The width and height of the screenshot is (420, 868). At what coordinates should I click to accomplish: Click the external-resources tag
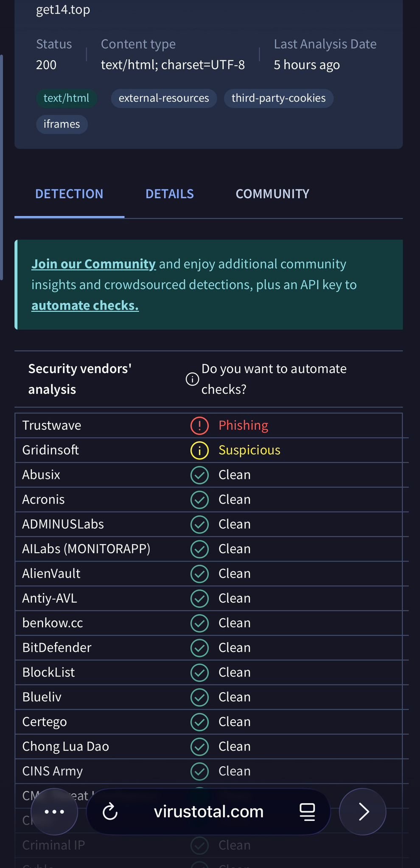click(x=164, y=98)
